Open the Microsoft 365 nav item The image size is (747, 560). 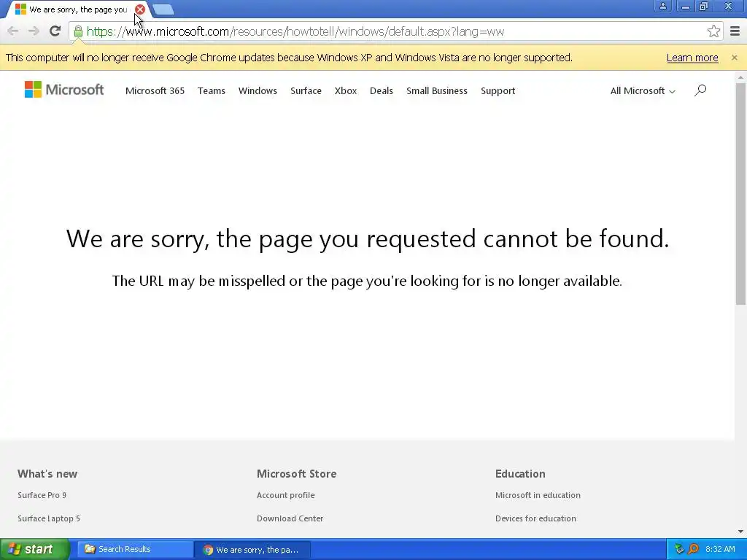click(x=155, y=91)
